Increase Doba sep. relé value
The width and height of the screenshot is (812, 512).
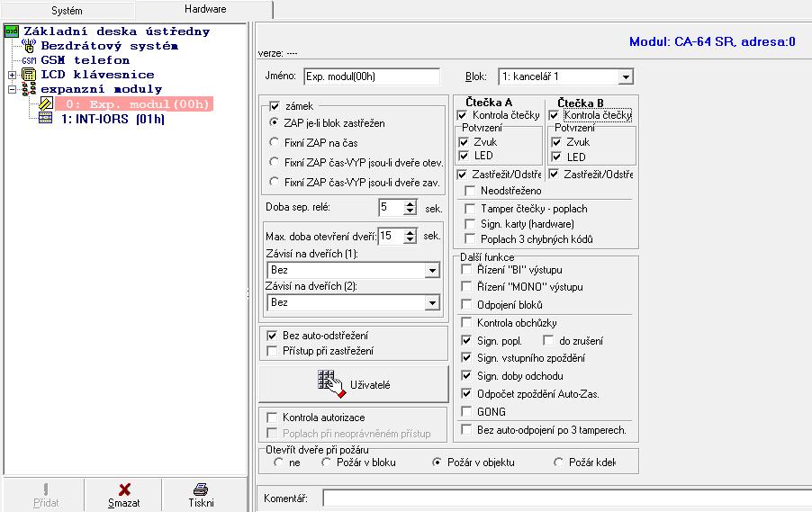point(411,204)
